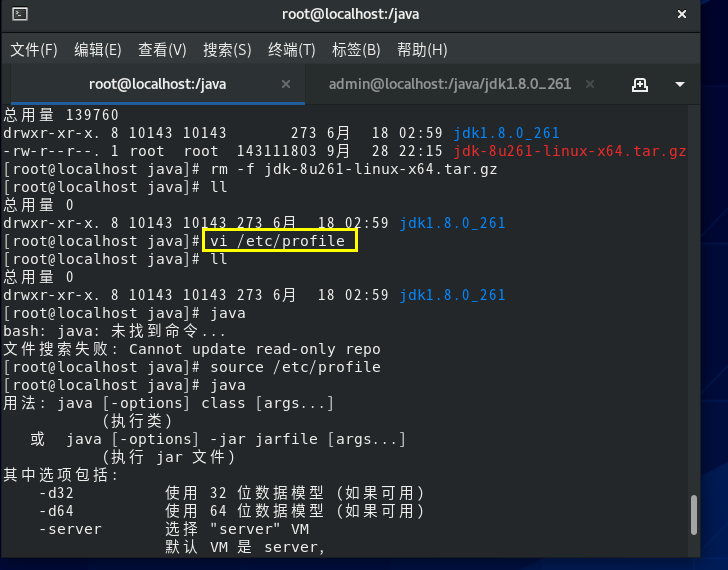Open the 编辑(E) menu
728x570 pixels.
coord(98,50)
